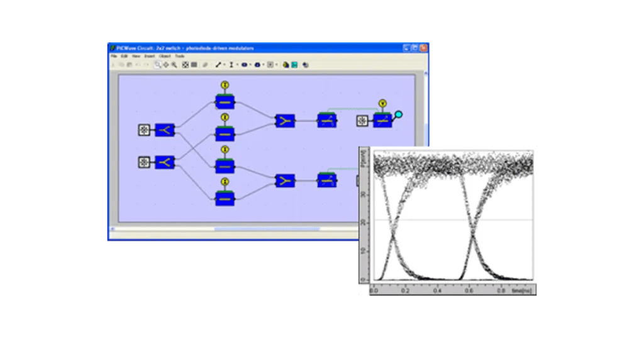Expand the I-beam tool dropdown arrow
Image resolution: width=644 pixels, height=338 pixels.
(237, 65)
